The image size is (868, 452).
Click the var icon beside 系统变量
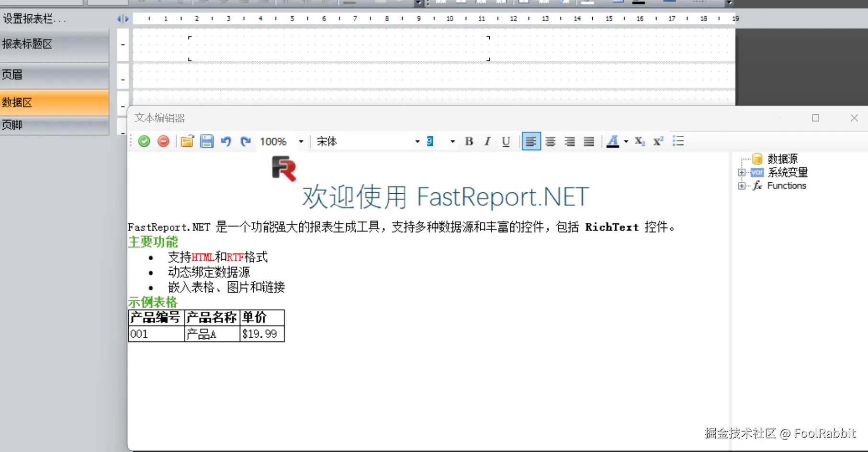[757, 172]
